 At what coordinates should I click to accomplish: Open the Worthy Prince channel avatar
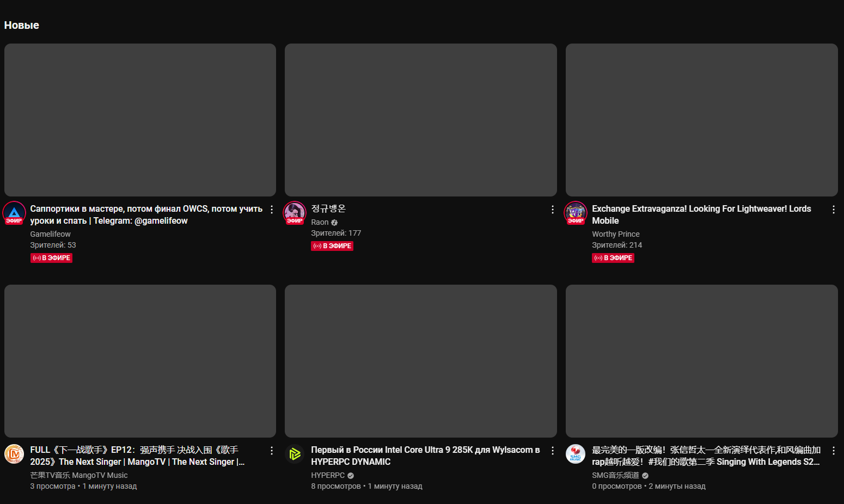click(576, 213)
